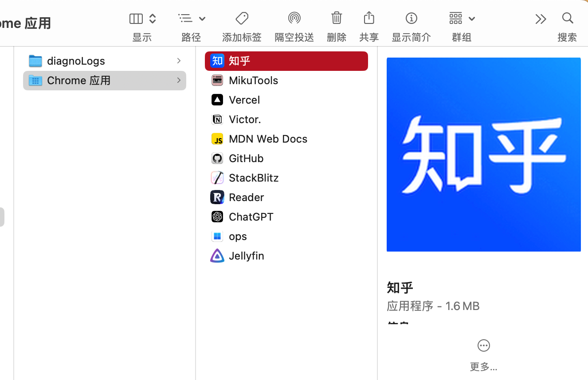Select the ops Windows-logo icon
This screenshot has height=380, width=588.
tap(217, 236)
